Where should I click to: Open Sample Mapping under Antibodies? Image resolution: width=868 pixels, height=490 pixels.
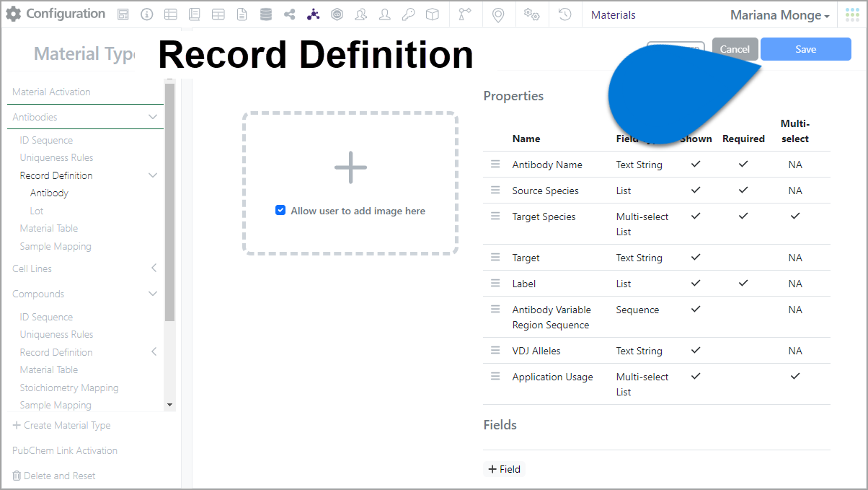pos(56,246)
